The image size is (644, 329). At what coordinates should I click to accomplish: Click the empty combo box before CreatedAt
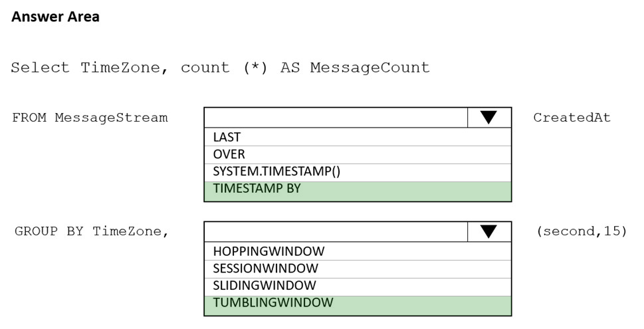tap(336, 118)
